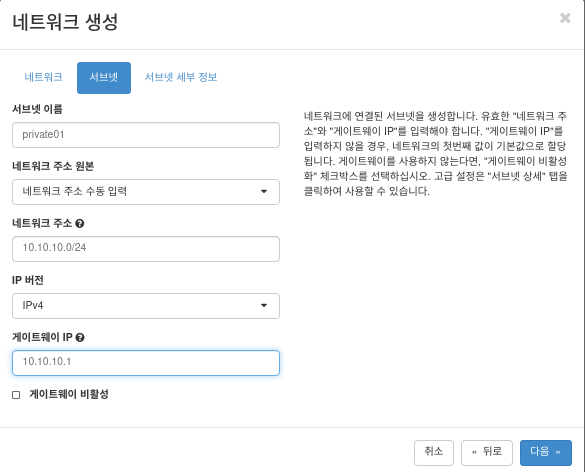
Task: Click the 취소 button
Action: (x=434, y=453)
